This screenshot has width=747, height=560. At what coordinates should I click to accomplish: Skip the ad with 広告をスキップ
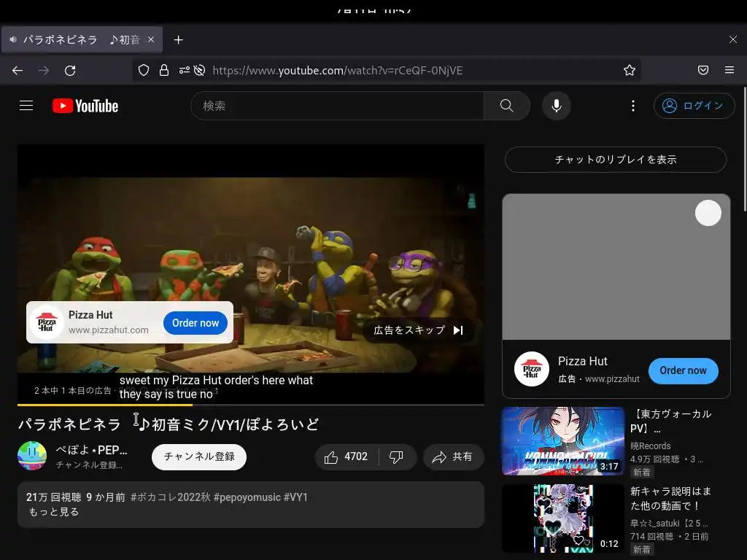pyautogui.click(x=418, y=330)
